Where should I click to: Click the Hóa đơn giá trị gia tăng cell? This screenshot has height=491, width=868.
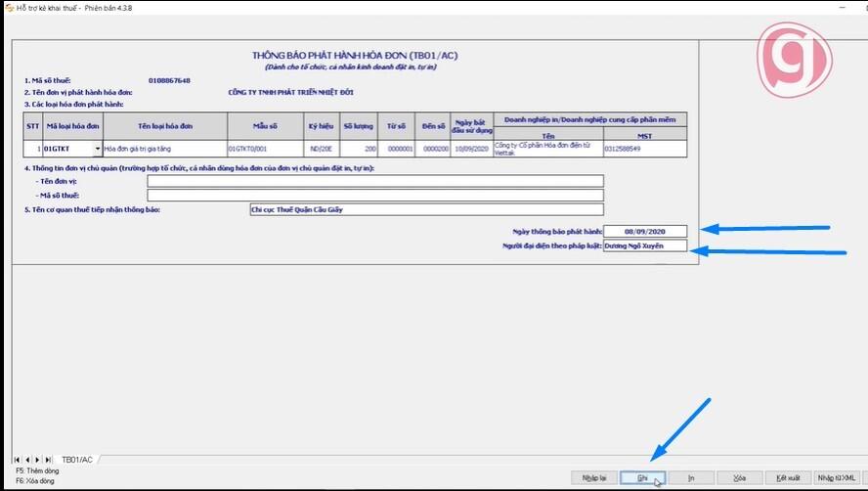point(165,149)
